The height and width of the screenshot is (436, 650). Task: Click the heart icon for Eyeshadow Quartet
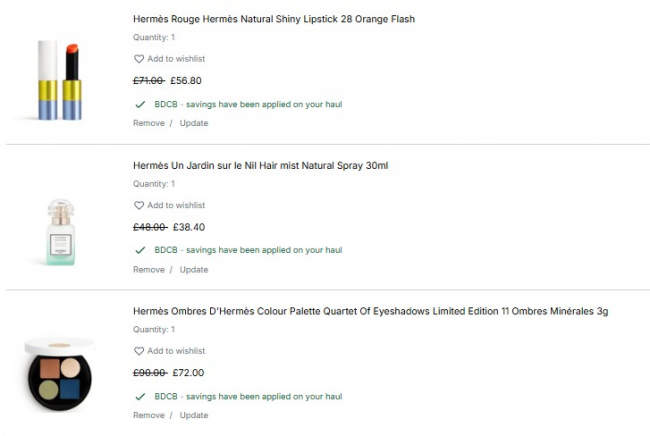coord(139,351)
